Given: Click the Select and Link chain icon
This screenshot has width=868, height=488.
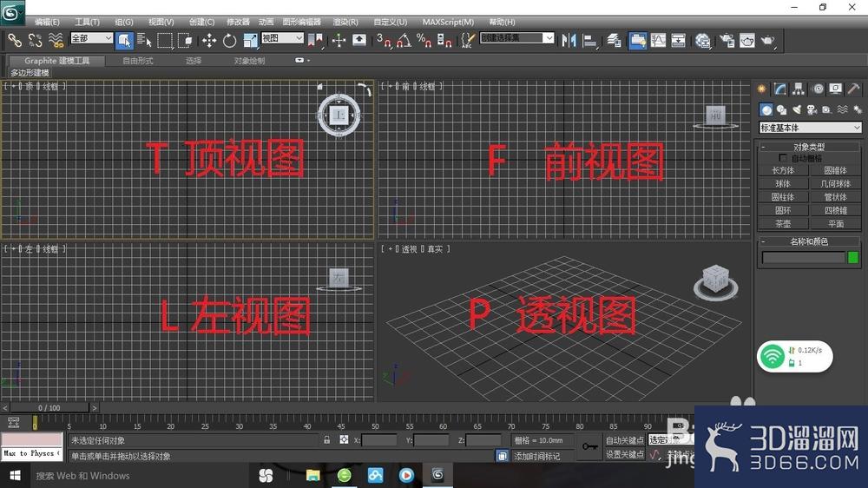Looking at the screenshot, I should tap(15, 40).
